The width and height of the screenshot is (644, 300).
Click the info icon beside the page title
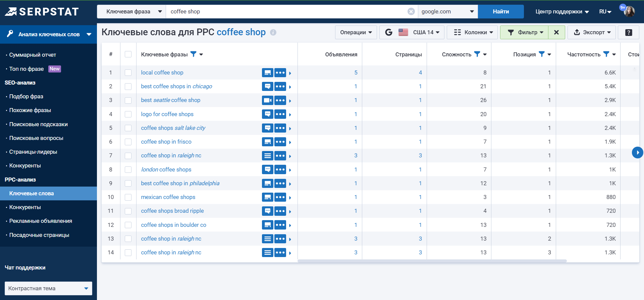273,33
